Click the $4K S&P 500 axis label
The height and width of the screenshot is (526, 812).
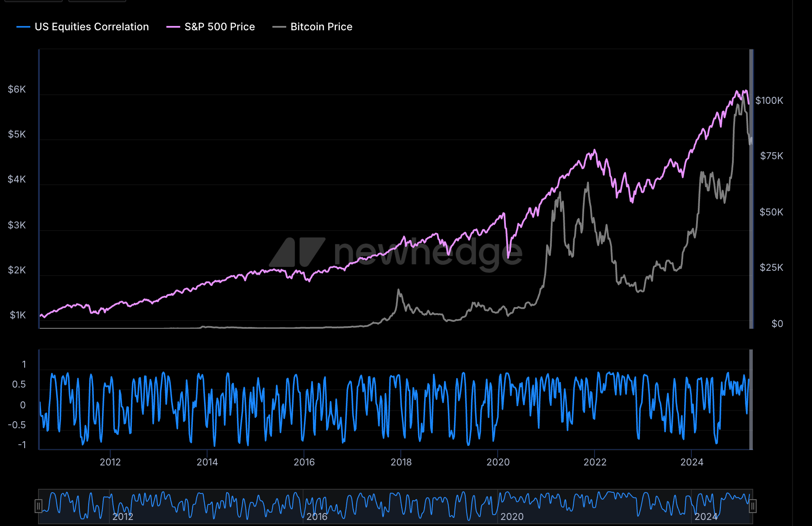coord(17,179)
